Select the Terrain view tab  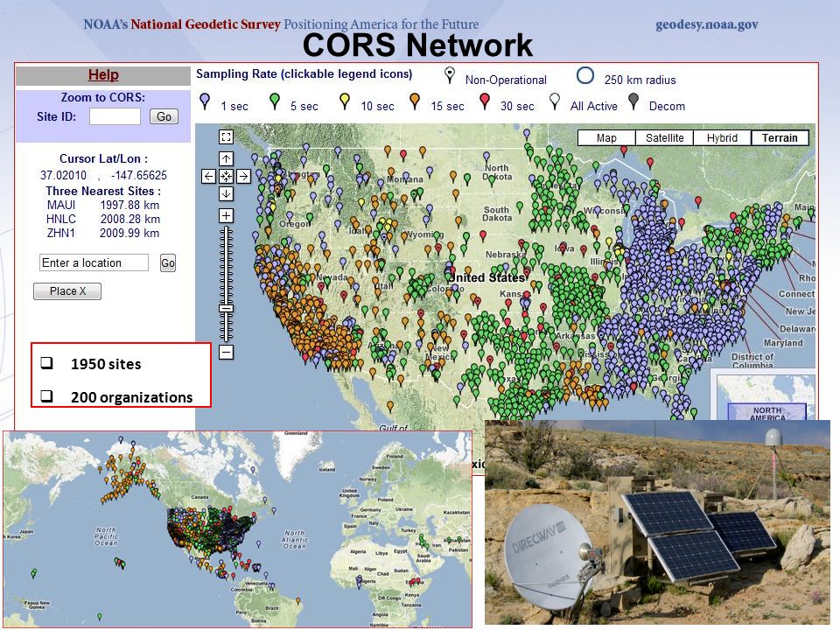pos(780,137)
